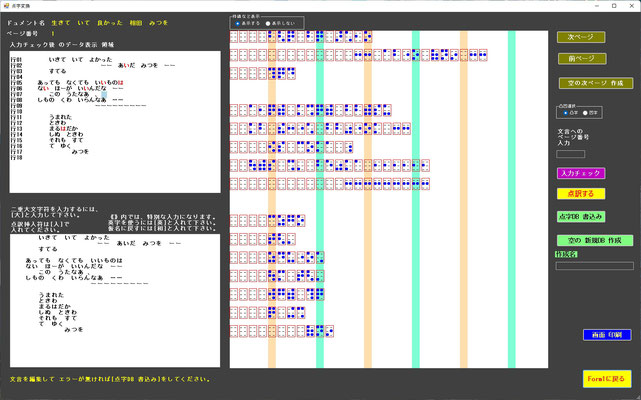Click the 空の 新規DB 作成 button
The width and height of the screenshot is (641, 400).
595,240
